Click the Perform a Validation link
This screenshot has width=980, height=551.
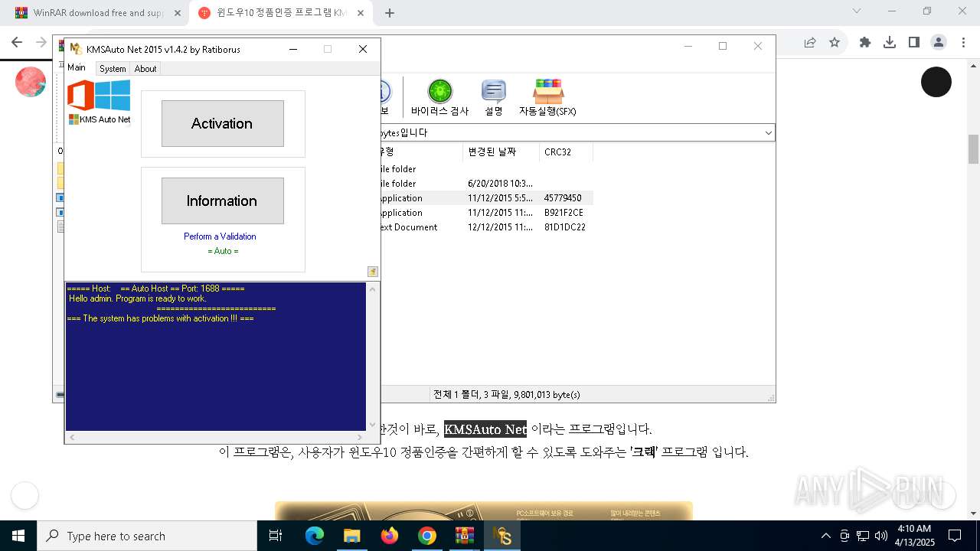(220, 236)
